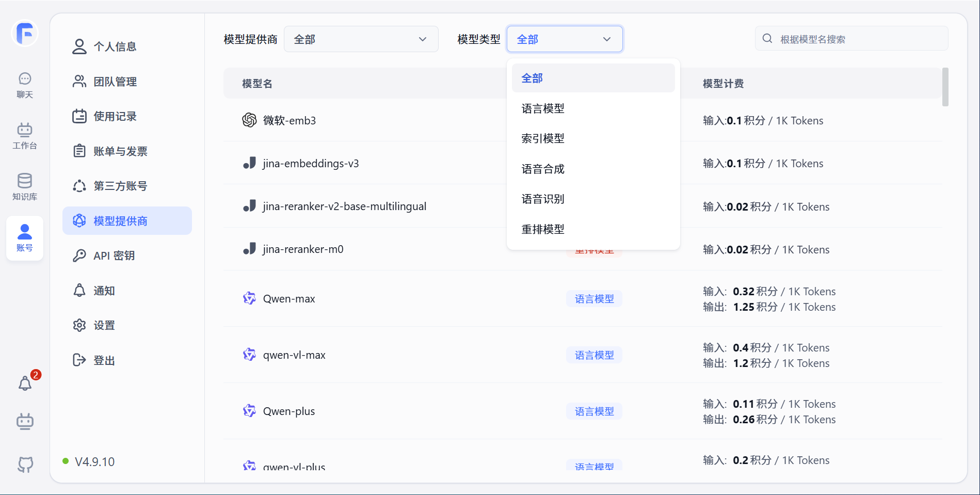Go to 团队管理 page
This screenshot has height=495, width=980.
tap(127, 82)
